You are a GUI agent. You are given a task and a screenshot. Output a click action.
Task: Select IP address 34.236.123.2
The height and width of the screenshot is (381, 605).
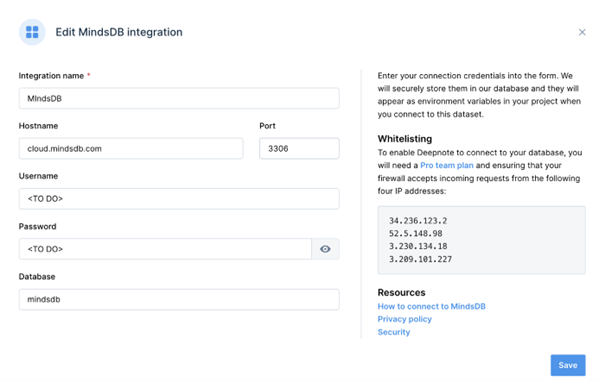point(418,221)
